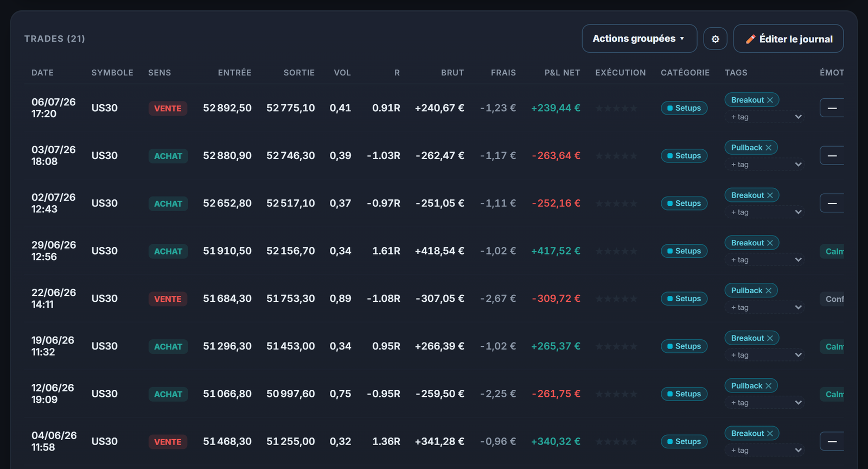The width and height of the screenshot is (868, 469).
Task: Open the + tag dropdown for 12/06/26 trade
Action: 764,403
